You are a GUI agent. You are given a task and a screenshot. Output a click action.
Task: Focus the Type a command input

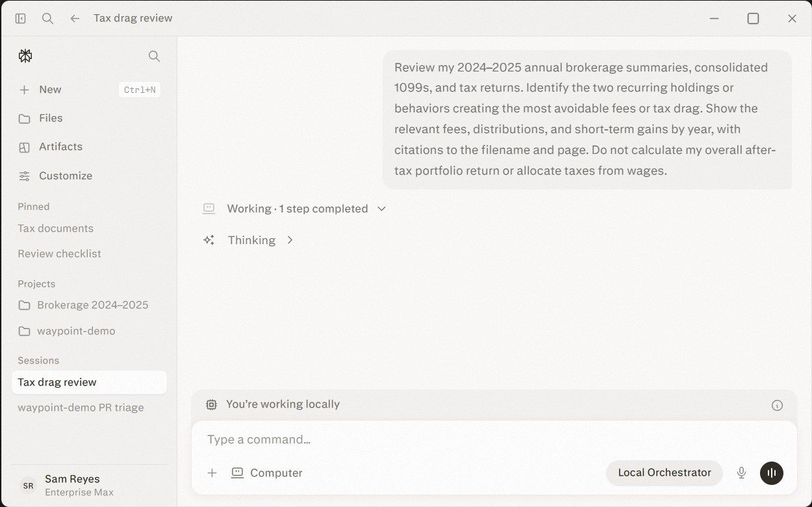click(494, 439)
